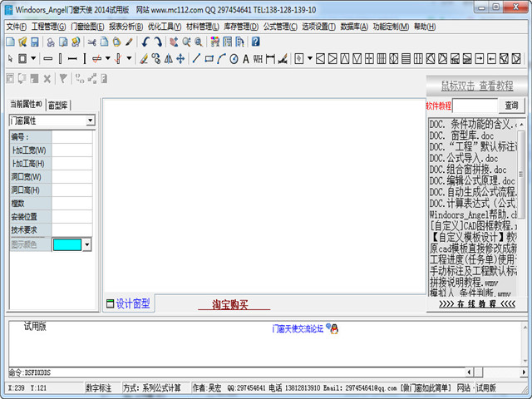Click the brush icon in top toolbar

point(129,42)
